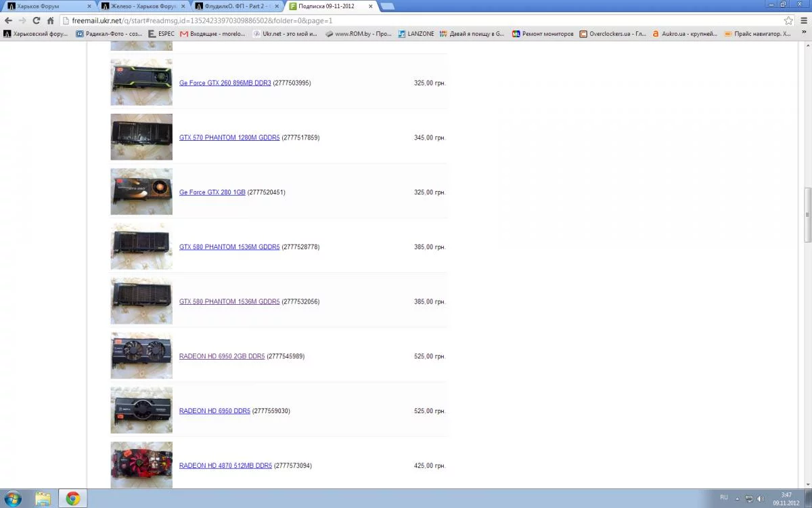Open the Gmail Входящие bookmark
Image resolution: width=812 pixels, height=508 pixels.
[212, 33]
